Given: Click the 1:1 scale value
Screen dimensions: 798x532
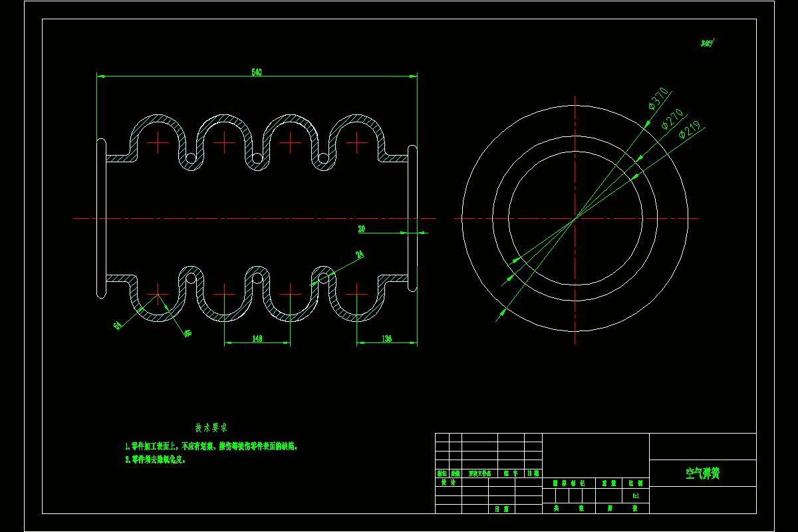Looking at the screenshot, I should pos(634,496).
